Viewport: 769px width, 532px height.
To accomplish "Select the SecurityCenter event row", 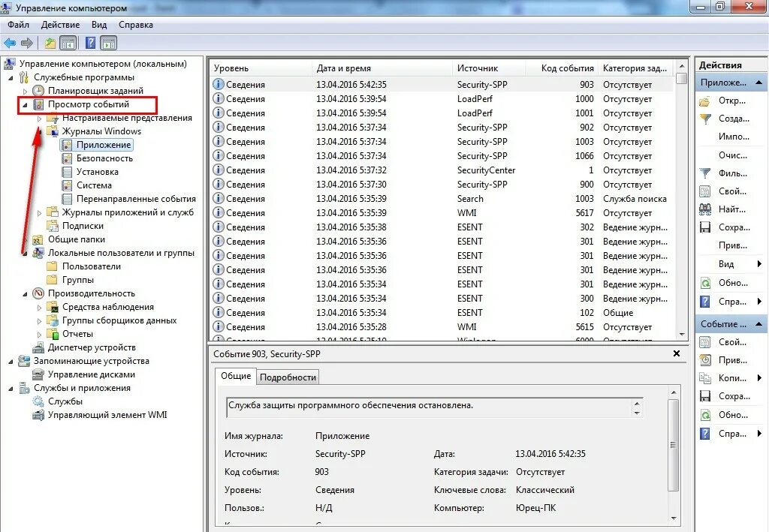I will click(x=442, y=170).
